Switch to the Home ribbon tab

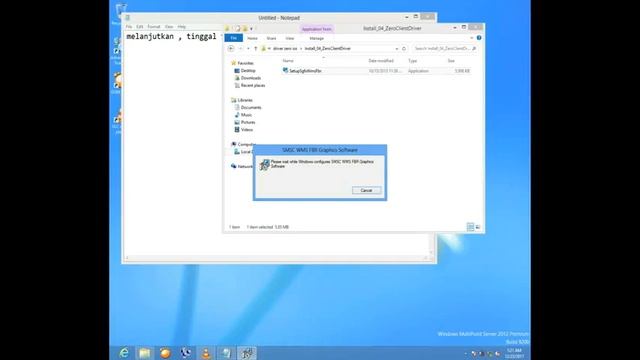point(252,38)
